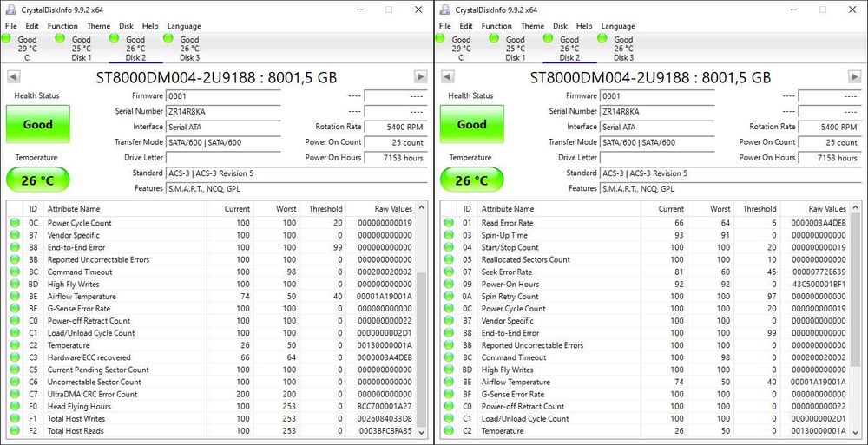
Task: Select Disk 3 tab in left window
Action: [x=189, y=49]
